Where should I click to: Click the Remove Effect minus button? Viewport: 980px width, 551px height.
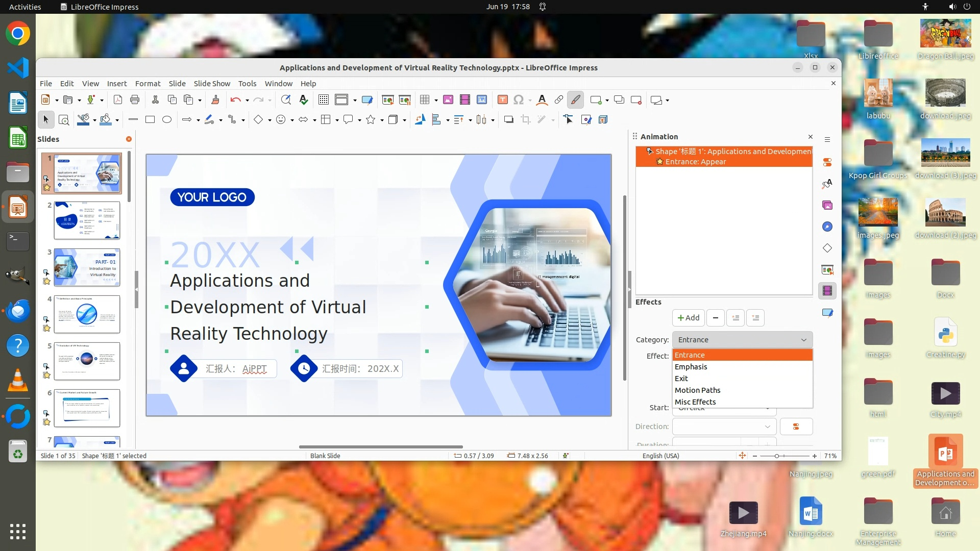pos(716,318)
